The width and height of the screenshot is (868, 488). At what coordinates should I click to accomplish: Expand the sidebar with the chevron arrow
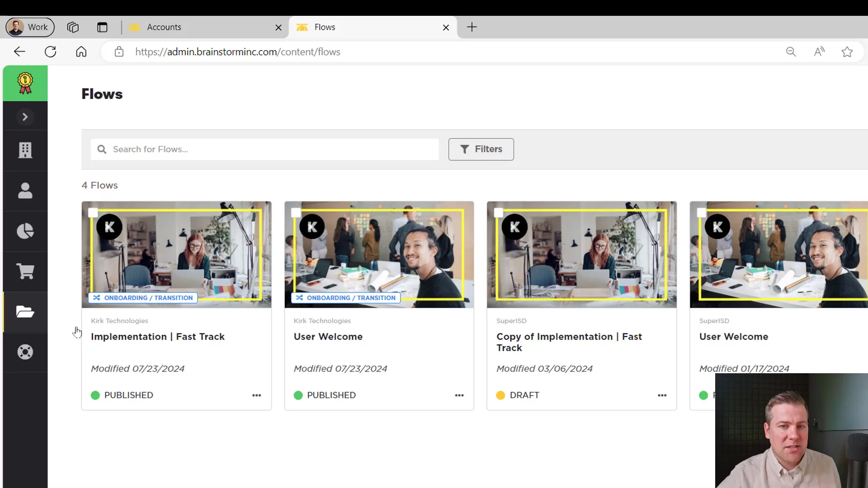(25, 117)
